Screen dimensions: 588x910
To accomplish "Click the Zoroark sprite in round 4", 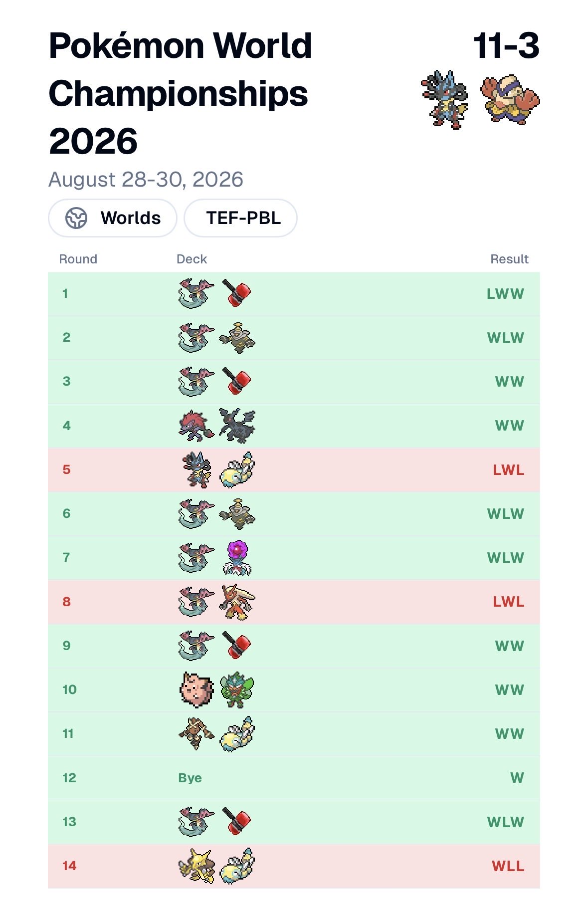I will pyautogui.click(x=196, y=426).
